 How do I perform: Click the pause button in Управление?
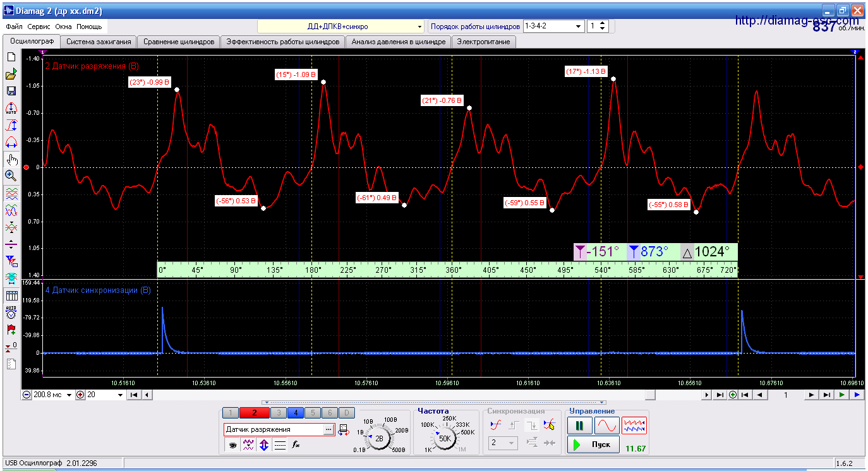579,426
